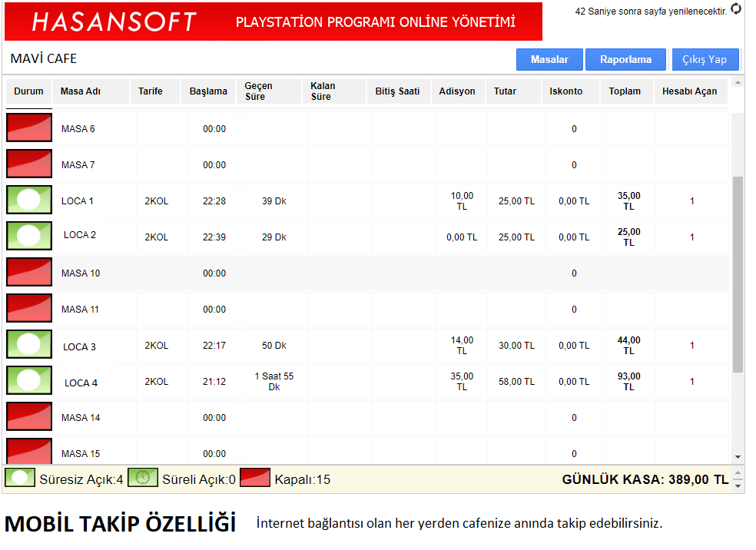Open the Masalar page
The image size is (756, 550).
pos(549,59)
